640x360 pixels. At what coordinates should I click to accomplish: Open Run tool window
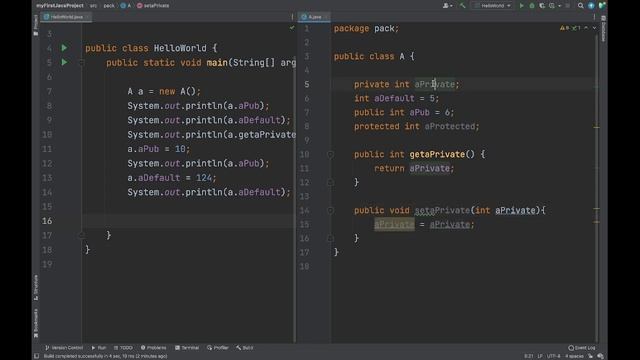[99, 348]
